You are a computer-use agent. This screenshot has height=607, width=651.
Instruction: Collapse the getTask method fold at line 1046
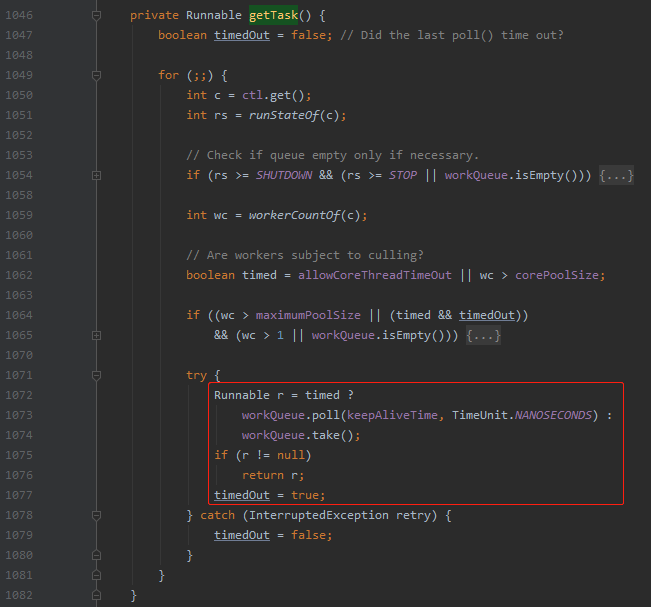(x=96, y=16)
